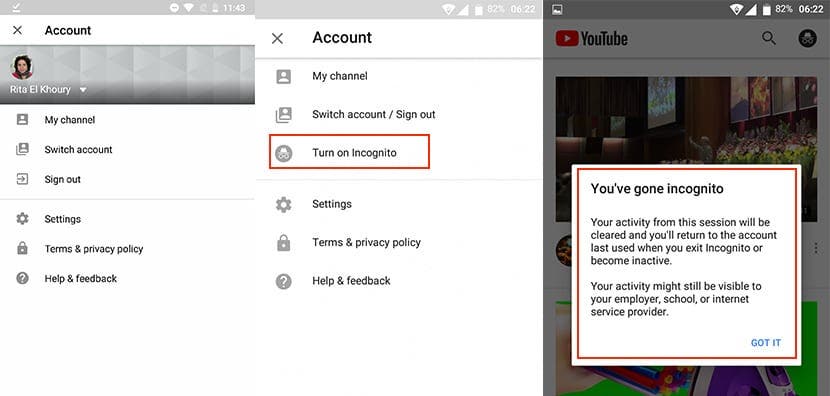Click the Account title in the left panel

click(68, 30)
